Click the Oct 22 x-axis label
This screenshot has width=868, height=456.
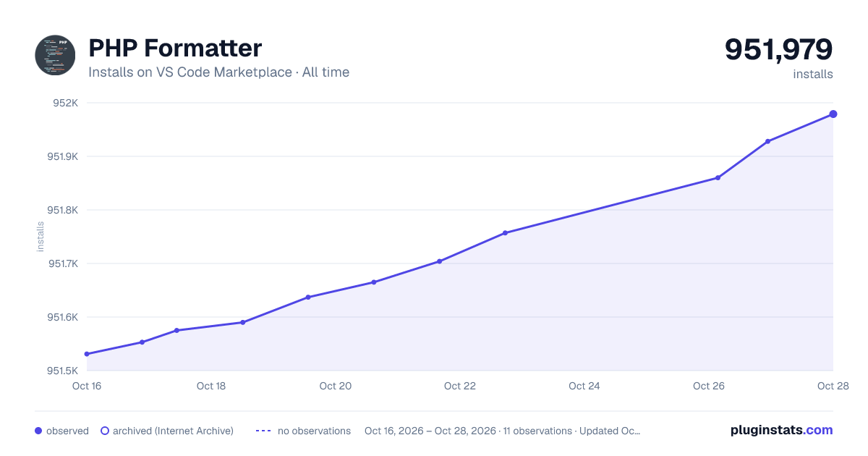[x=460, y=386]
